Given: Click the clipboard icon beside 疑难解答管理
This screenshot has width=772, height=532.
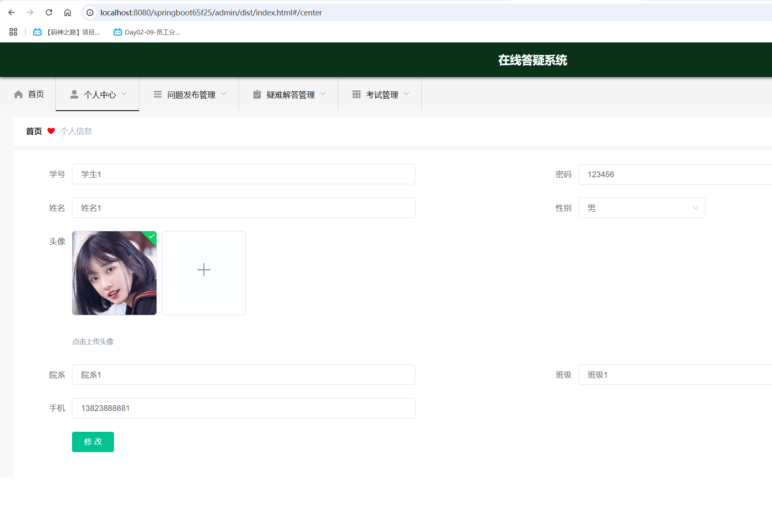Looking at the screenshot, I should pos(257,94).
